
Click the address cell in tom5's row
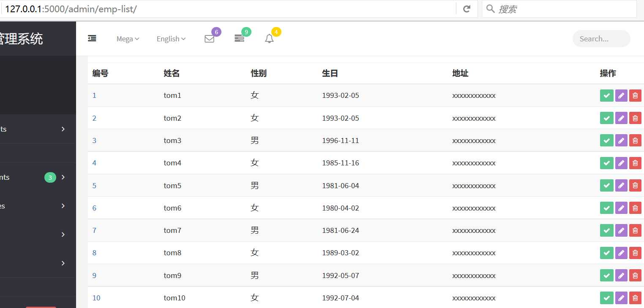[x=474, y=186]
